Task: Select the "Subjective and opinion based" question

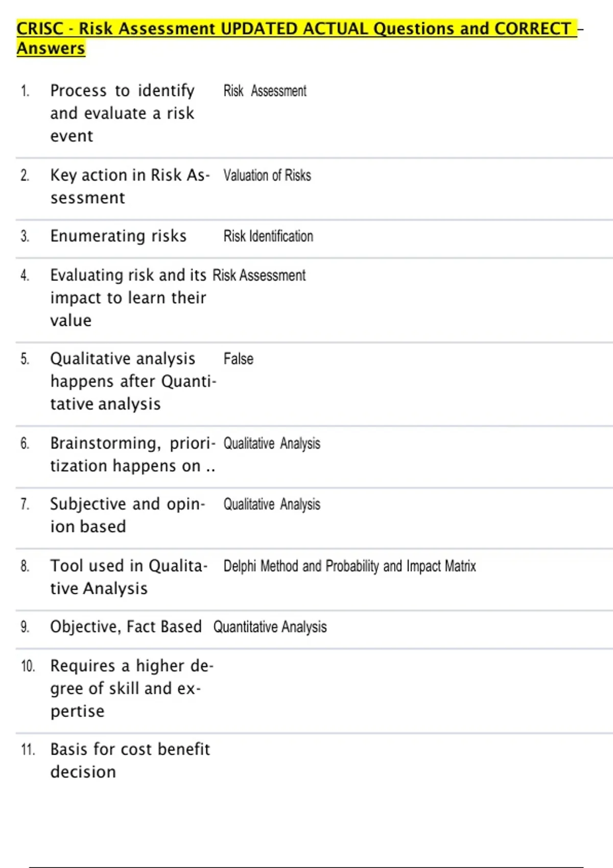Action: point(127,515)
